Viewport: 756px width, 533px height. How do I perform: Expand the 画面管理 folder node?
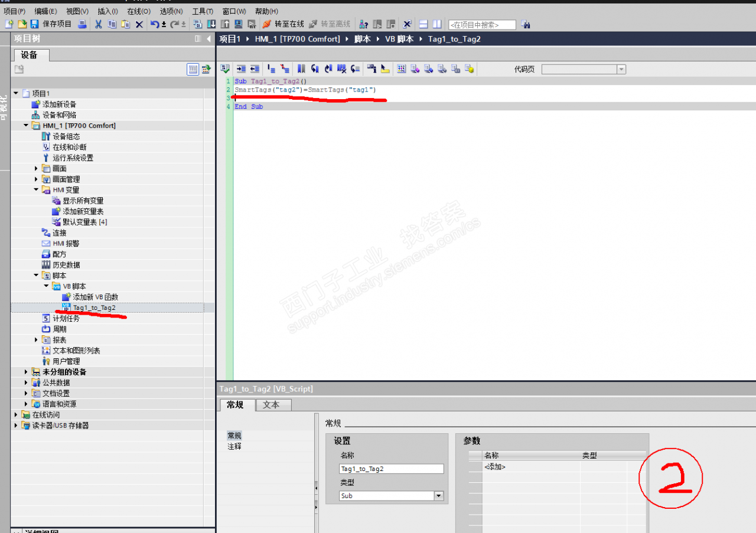(x=36, y=179)
